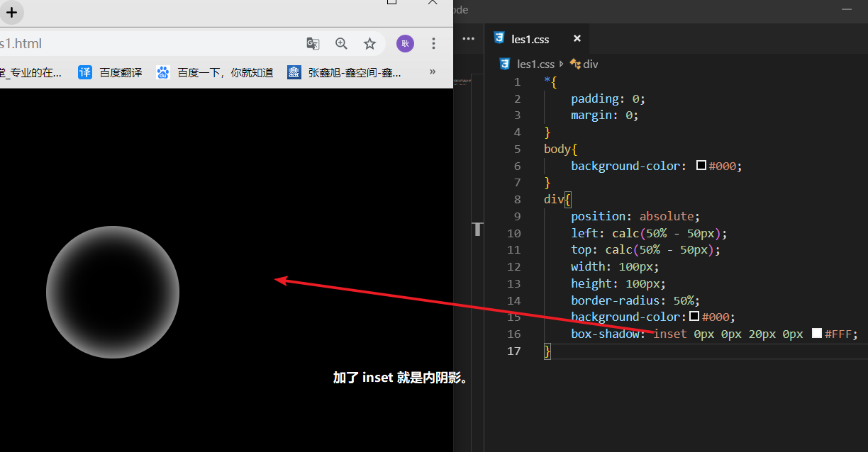The width and height of the screenshot is (868, 452).
Task: Open the purple Chrome profile avatar
Action: 405,44
